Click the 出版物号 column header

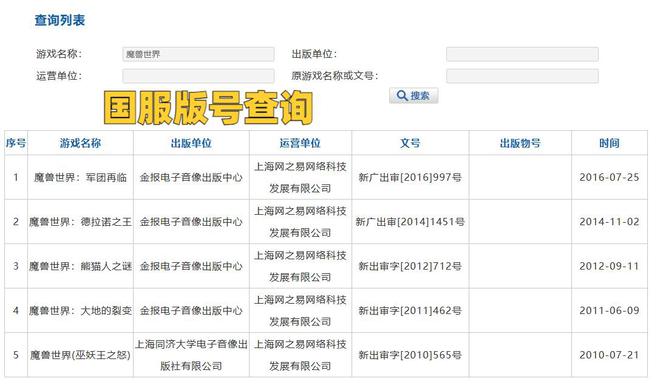(520, 143)
